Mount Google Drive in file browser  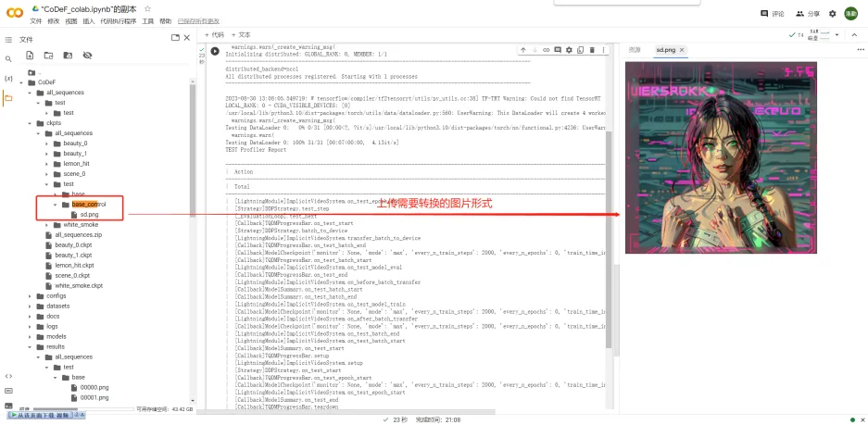(68, 56)
